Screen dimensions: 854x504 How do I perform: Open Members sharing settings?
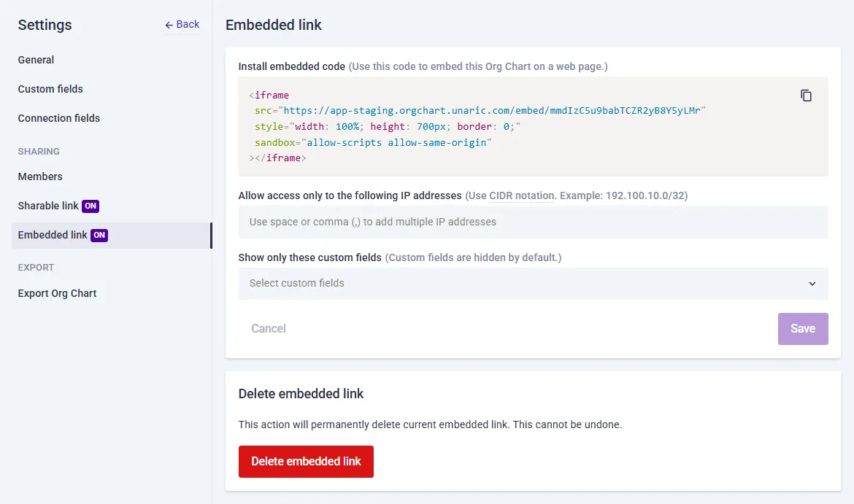tap(40, 177)
